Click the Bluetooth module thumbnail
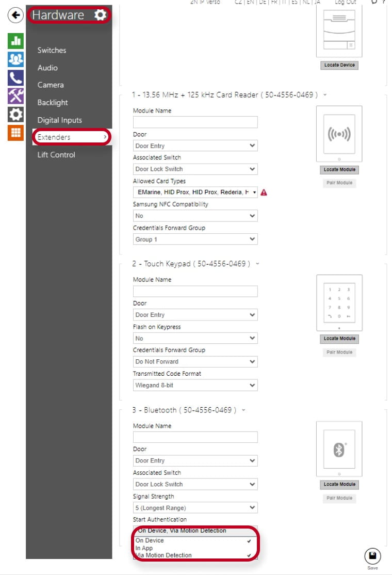Screen dimensions: 392x575 click(339, 449)
